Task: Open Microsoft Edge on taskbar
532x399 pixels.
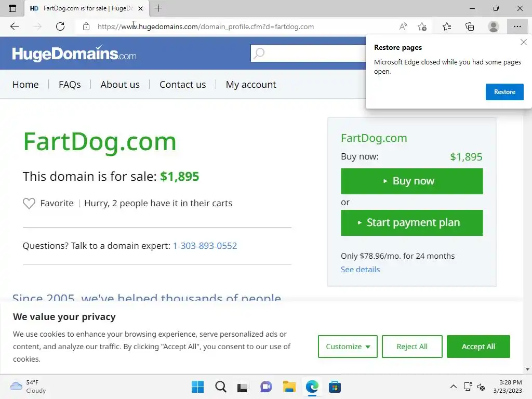Action: pos(312,387)
